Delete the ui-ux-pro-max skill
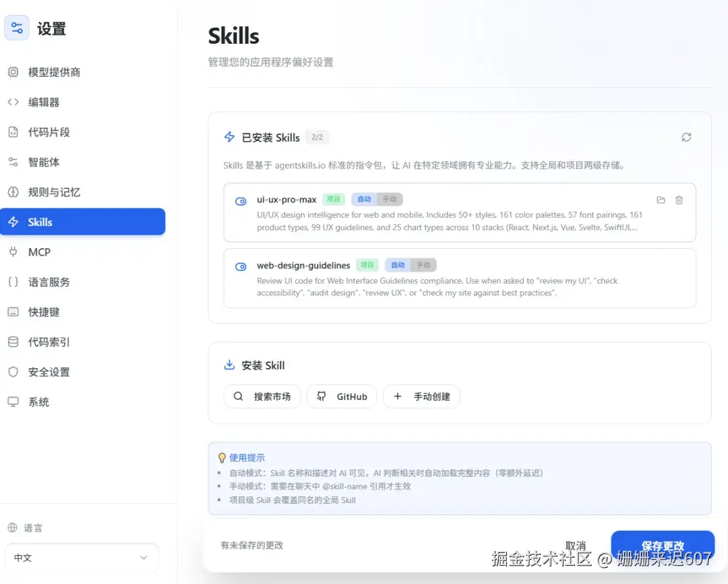Viewport: 728px width, 584px height. click(679, 200)
